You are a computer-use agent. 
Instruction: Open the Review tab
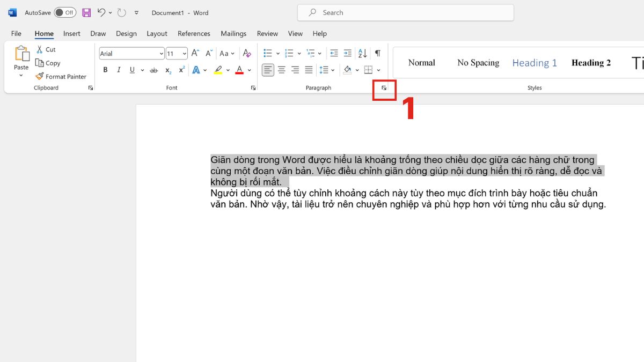click(267, 33)
